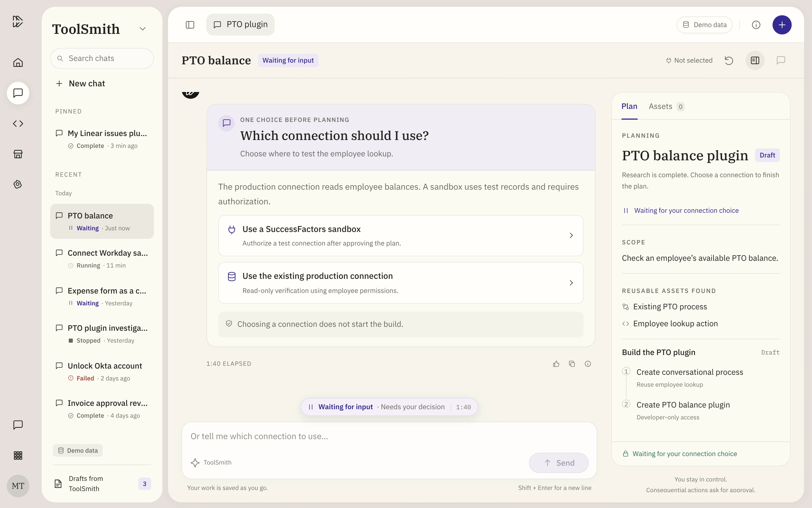Click the code icon beside Employee lookup action

pos(625,323)
